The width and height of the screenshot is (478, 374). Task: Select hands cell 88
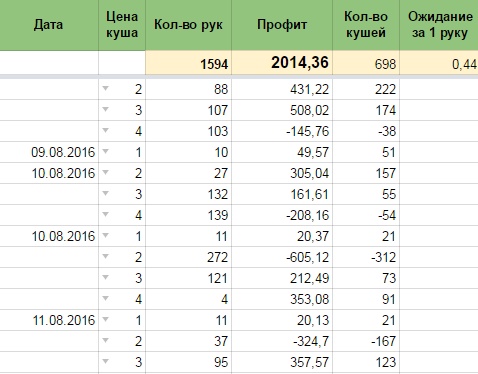[x=188, y=89]
